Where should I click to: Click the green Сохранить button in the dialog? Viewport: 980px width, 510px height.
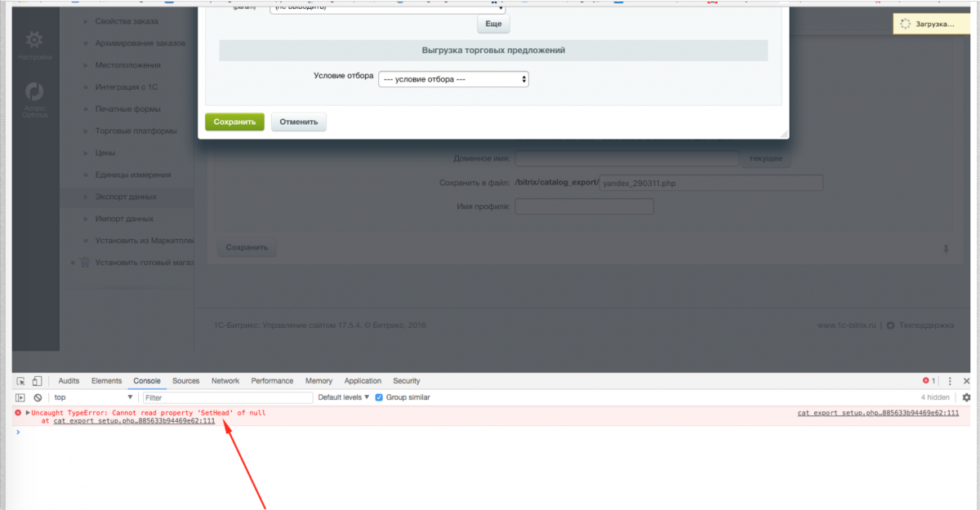[x=234, y=121]
